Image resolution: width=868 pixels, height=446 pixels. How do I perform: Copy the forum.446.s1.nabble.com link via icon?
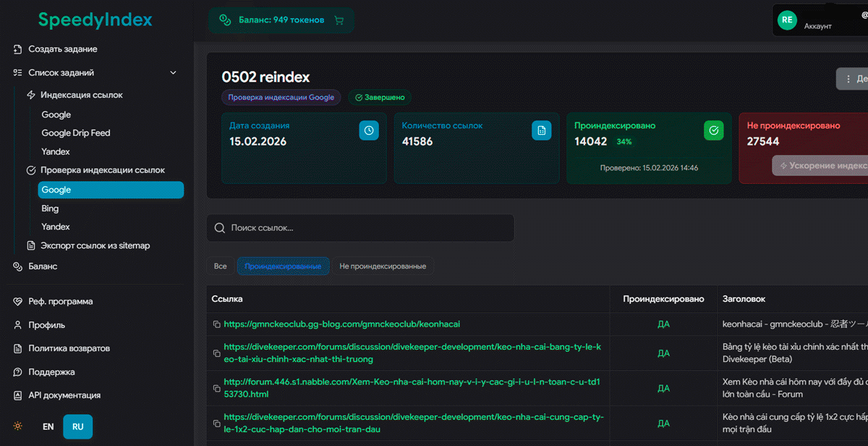[216, 389]
